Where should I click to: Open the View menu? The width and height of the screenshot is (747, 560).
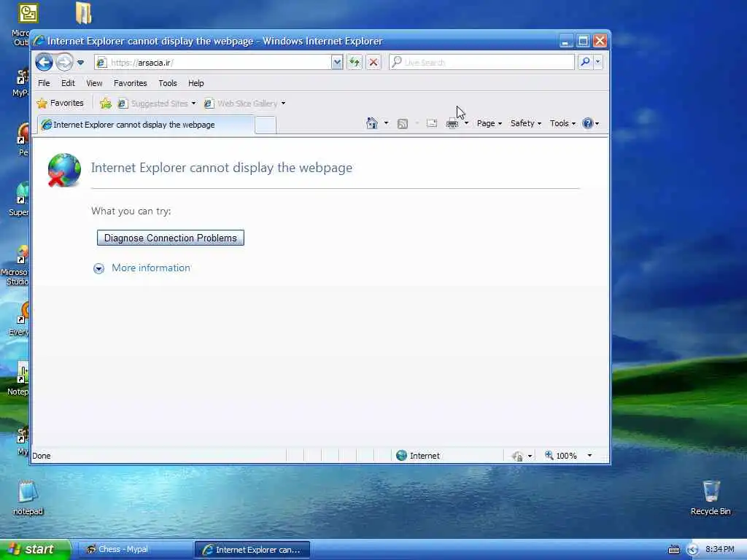94,83
